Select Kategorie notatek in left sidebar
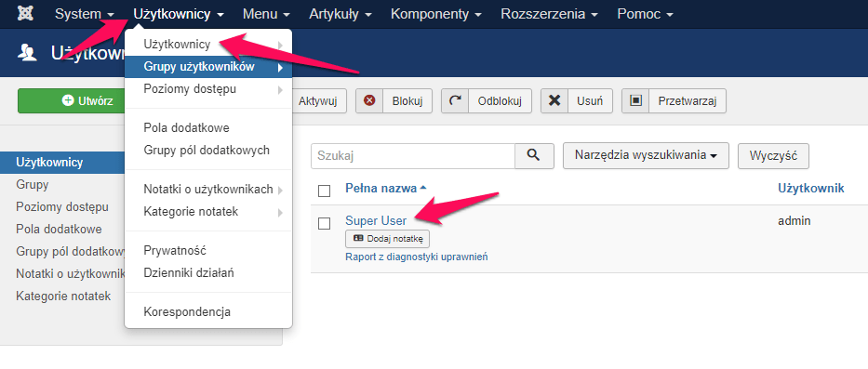 click(63, 296)
